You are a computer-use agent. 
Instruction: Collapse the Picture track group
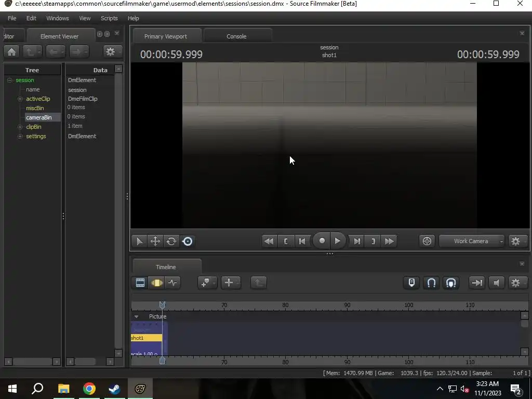(136, 316)
